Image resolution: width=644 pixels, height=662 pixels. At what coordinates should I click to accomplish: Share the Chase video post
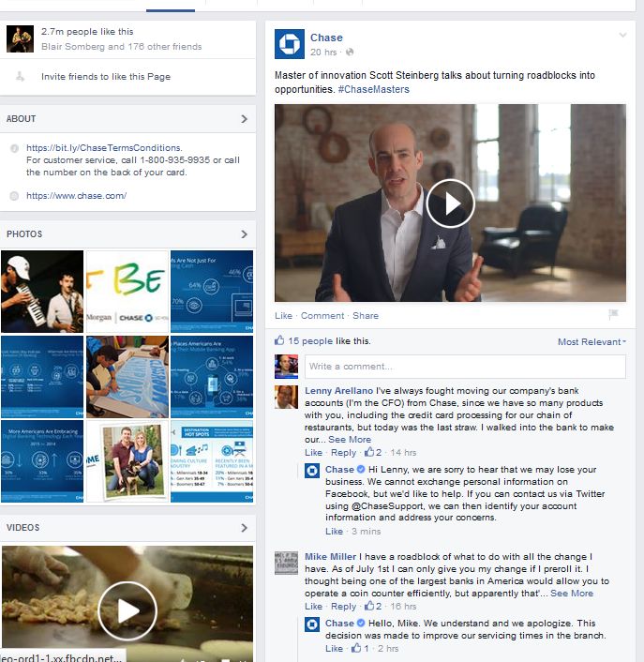coord(366,316)
